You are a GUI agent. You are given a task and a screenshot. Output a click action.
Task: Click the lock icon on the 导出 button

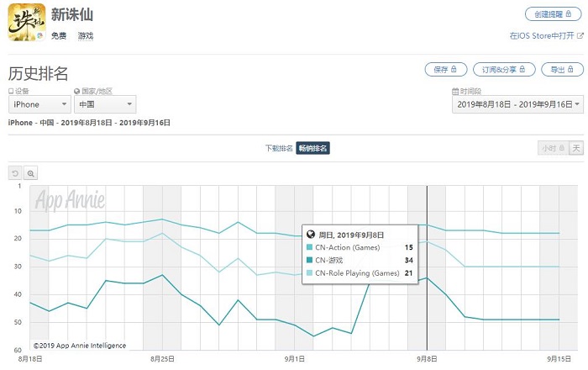point(570,69)
